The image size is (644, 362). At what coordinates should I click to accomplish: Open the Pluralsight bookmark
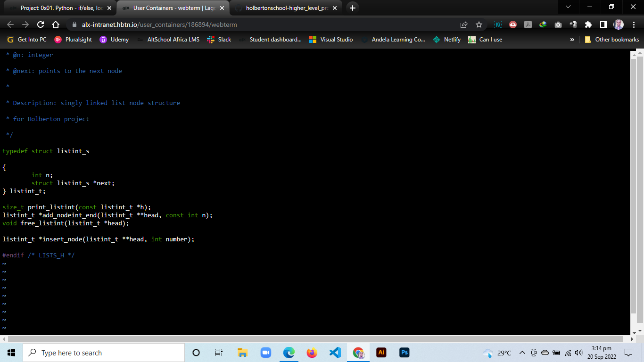point(73,40)
